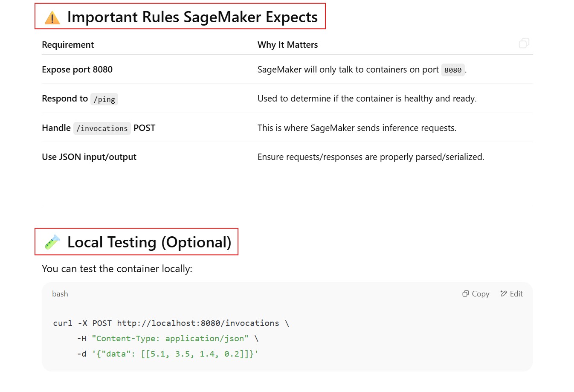
Task: Click the sentence about testing container locally
Action: pyautogui.click(x=117, y=269)
